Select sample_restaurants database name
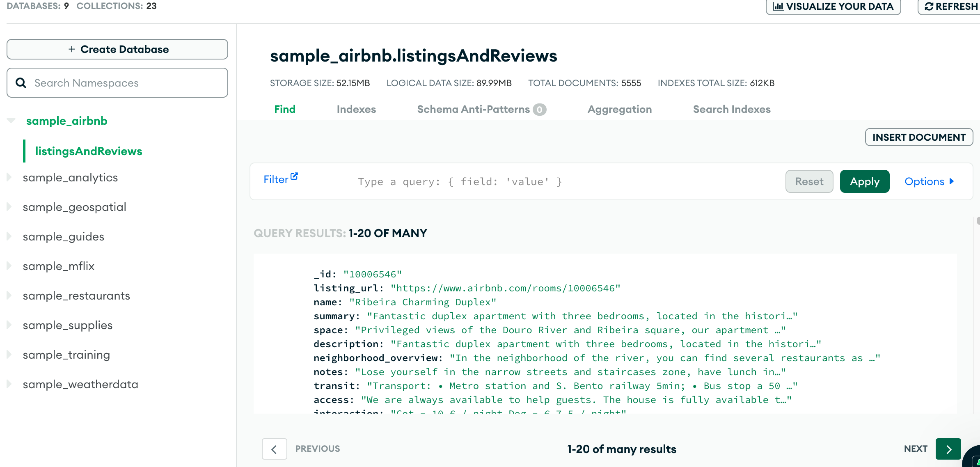 pos(76,295)
